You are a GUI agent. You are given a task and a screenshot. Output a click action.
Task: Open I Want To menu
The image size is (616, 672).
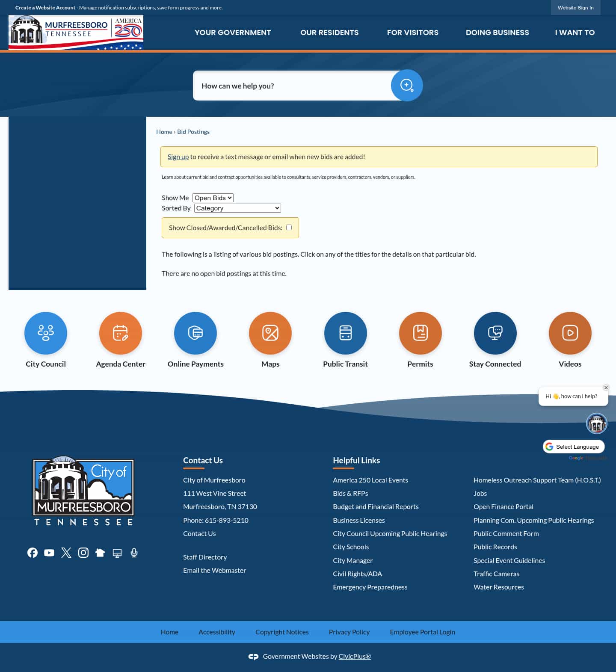coord(575,33)
